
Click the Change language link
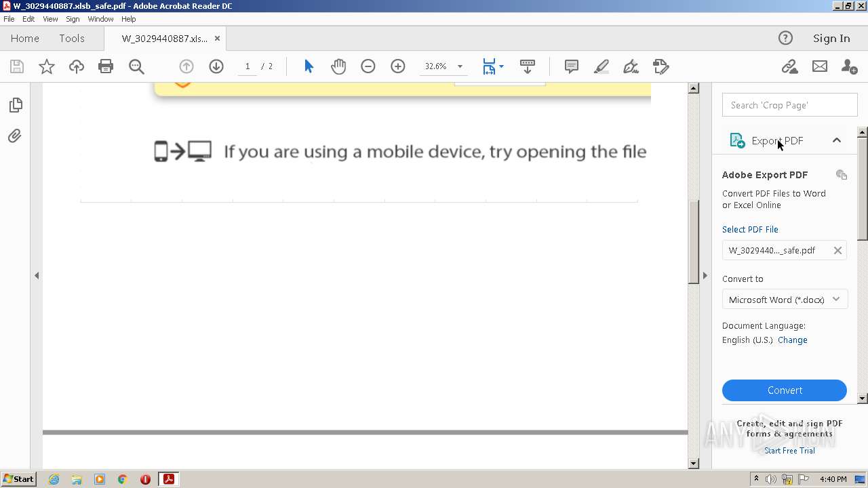click(x=793, y=340)
